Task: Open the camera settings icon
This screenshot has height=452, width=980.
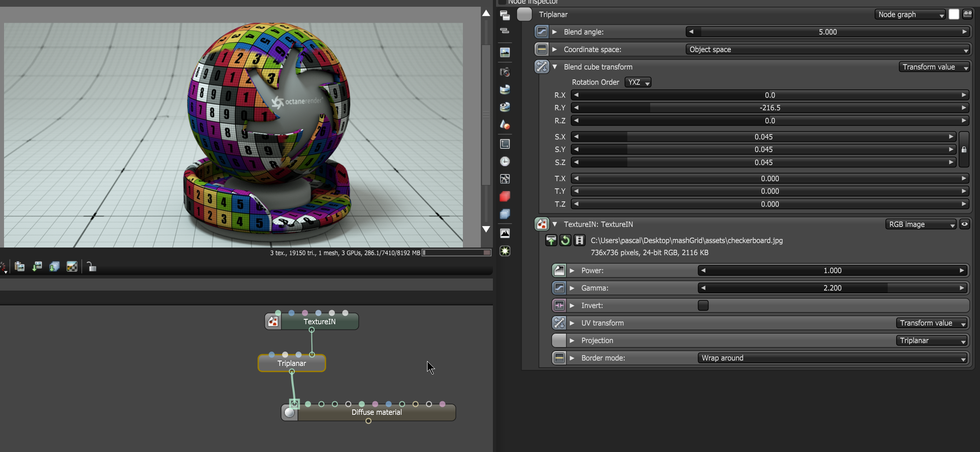Action: (505, 72)
